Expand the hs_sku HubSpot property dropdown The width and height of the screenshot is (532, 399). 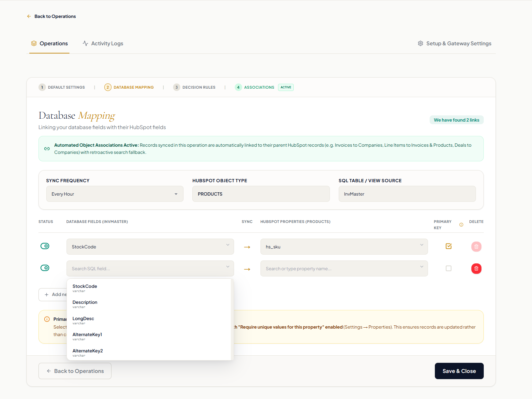(344, 247)
